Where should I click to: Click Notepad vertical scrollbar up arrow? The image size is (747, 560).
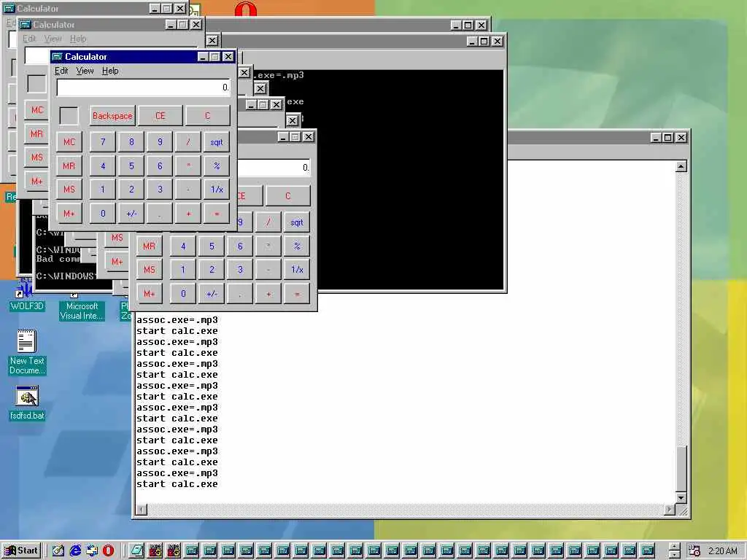click(x=681, y=167)
